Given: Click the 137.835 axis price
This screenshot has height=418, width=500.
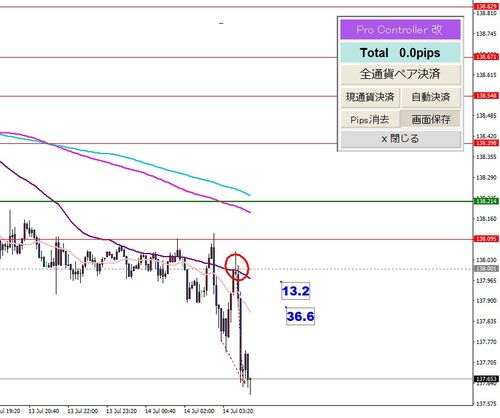Looking at the screenshot, I should point(486,322).
